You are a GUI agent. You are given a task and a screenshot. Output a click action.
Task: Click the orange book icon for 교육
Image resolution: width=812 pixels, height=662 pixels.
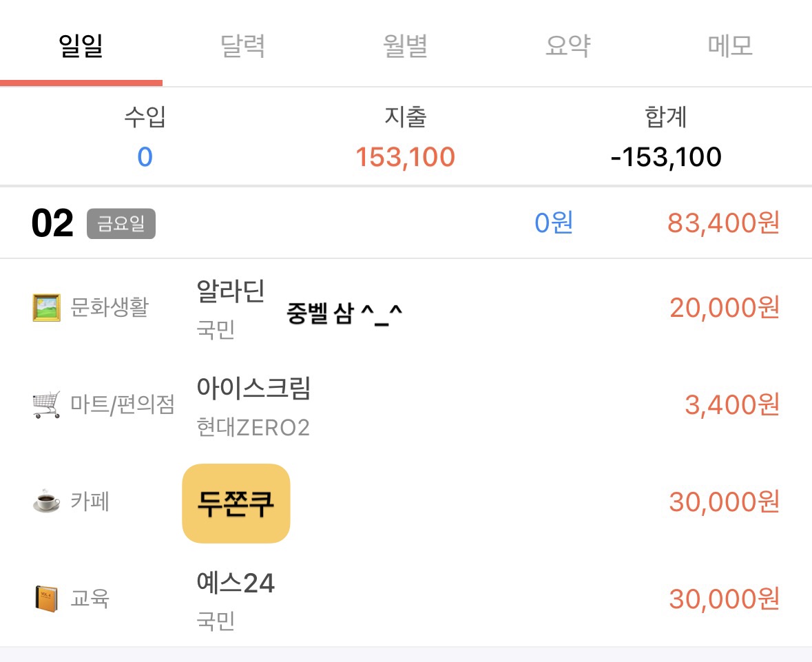coord(47,599)
